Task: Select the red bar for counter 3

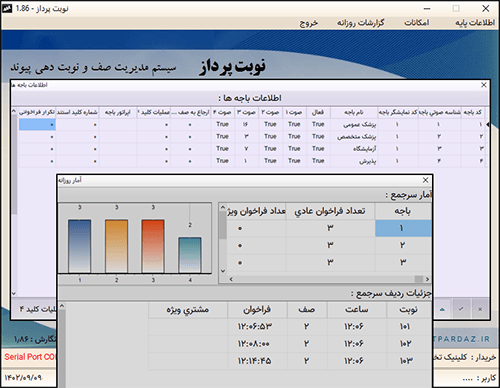Action: [153, 246]
